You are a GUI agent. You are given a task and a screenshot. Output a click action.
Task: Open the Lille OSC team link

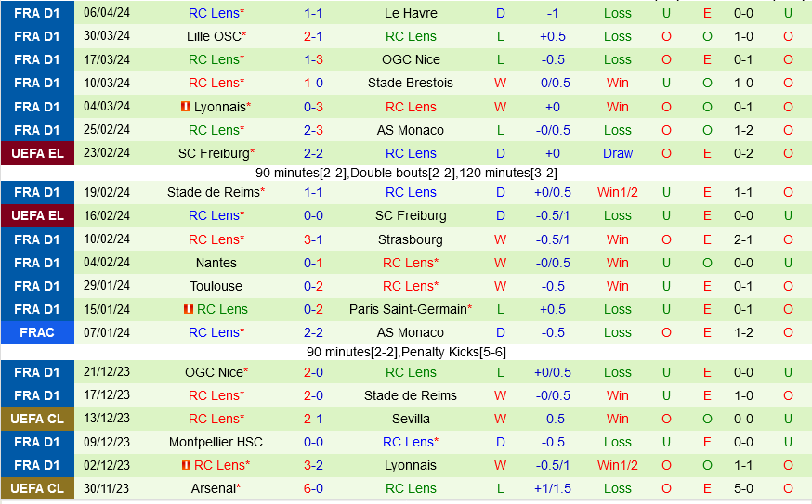(x=213, y=36)
